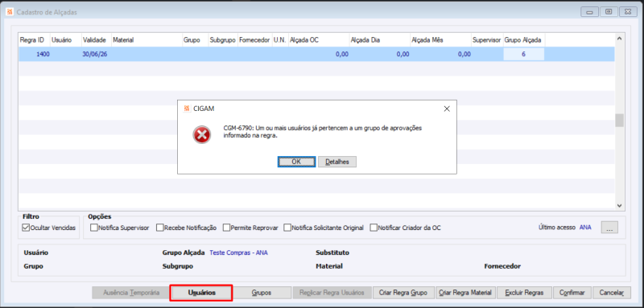
Task: Toggle the Ocultar Vencidas checkbox
Action: pos(26,228)
